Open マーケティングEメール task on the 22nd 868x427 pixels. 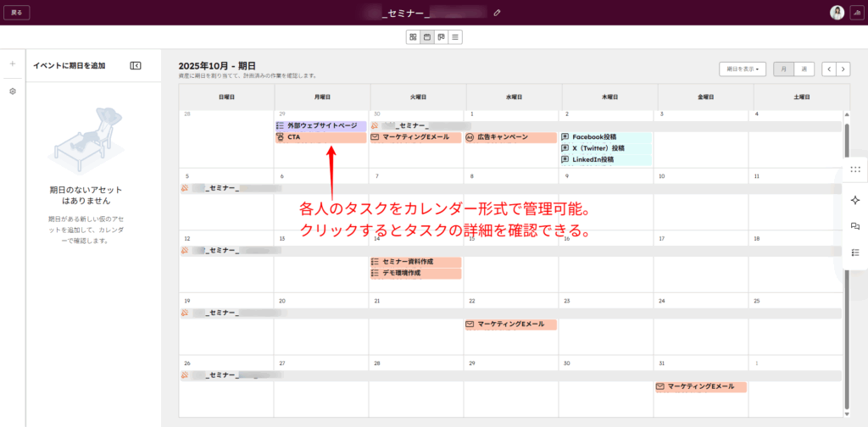pos(511,324)
